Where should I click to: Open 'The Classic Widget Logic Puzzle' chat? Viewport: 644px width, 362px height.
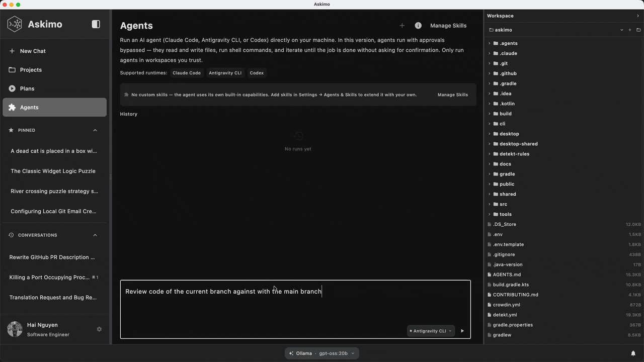pos(54,171)
